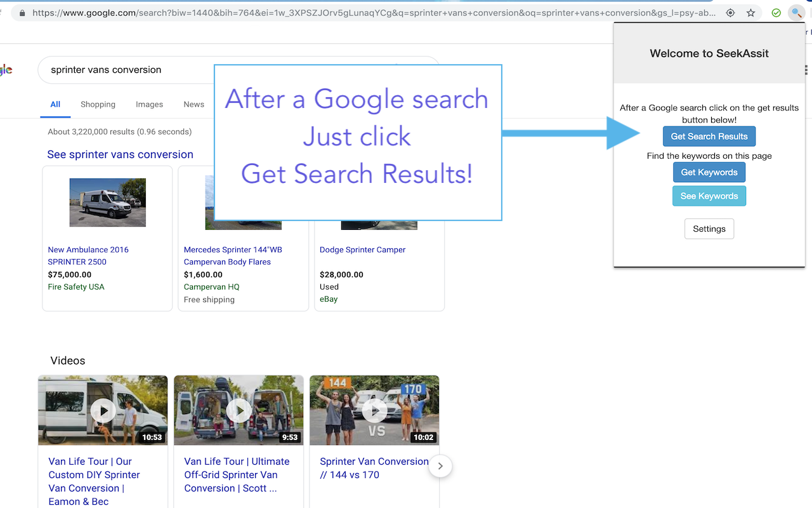Click the $28,000.00 price
812x508 pixels.
pos(341,275)
